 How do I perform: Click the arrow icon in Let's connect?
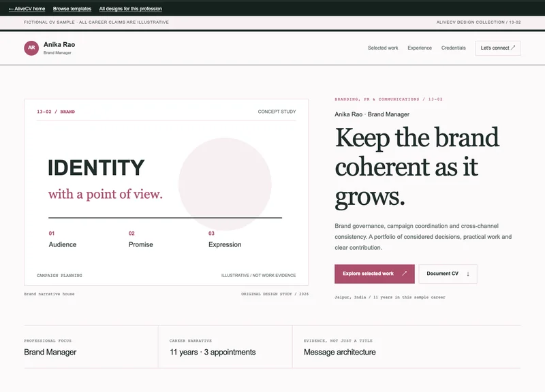click(x=513, y=48)
